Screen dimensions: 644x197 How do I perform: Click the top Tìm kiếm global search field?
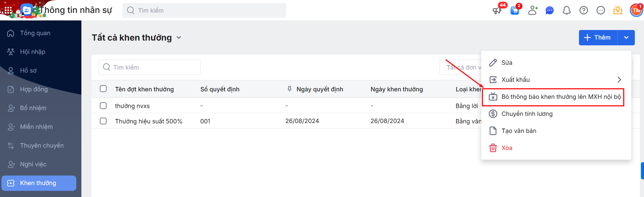(x=204, y=11)
